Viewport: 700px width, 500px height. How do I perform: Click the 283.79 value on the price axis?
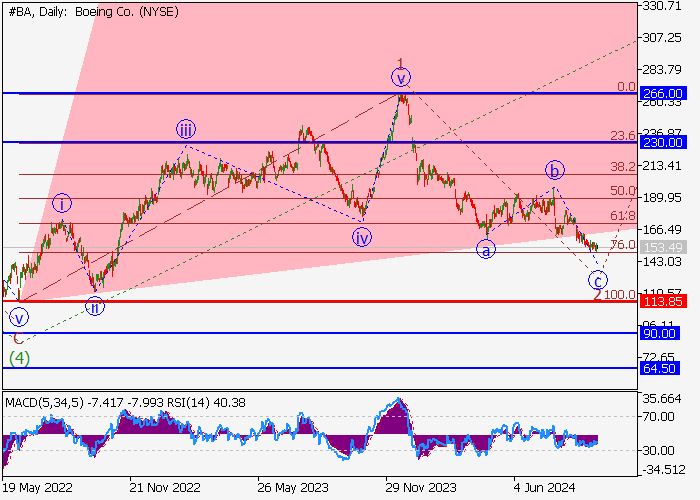pos(662,70)
